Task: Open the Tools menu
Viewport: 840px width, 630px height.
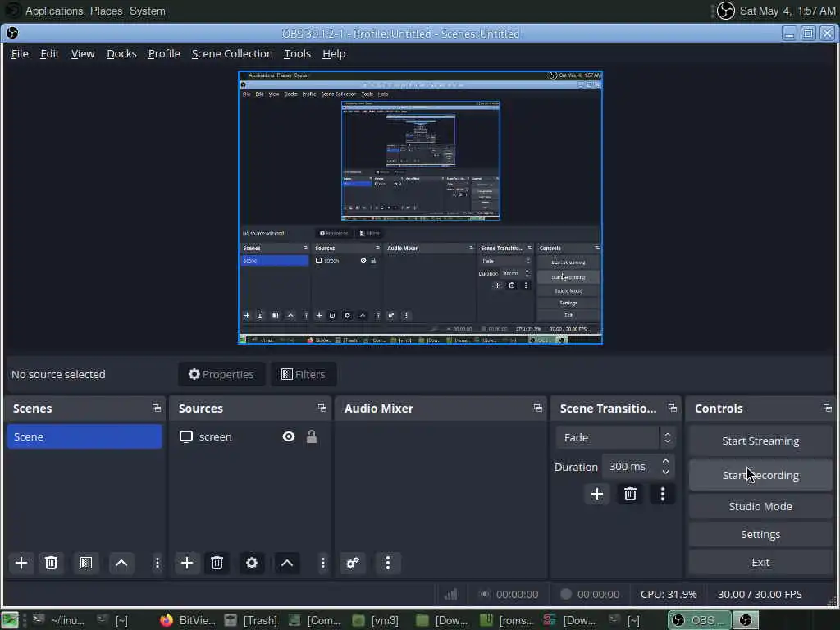Action: (x=297, y=53)
